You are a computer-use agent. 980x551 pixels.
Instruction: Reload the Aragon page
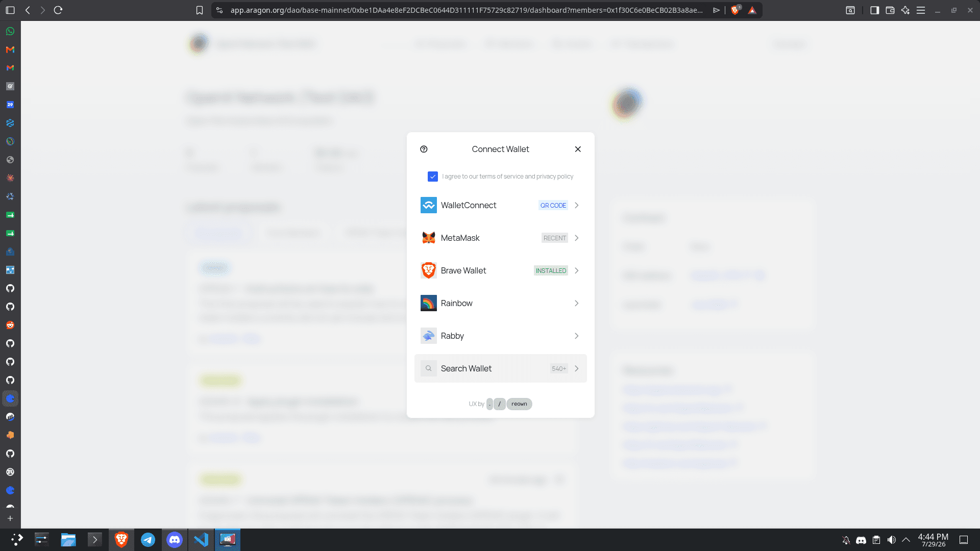(58, 10)
